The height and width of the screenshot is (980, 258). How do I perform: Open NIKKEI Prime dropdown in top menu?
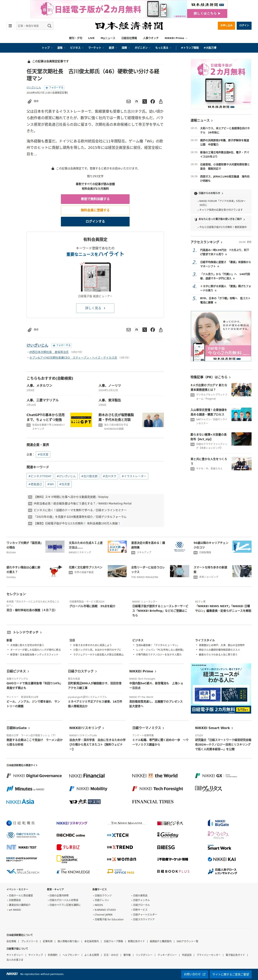pyautogui.click(x=176, y=38)
